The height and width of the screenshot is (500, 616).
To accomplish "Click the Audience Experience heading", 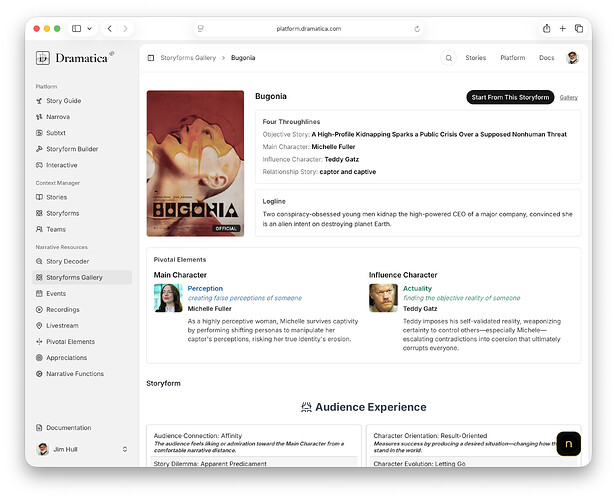I will coord(363,407).
